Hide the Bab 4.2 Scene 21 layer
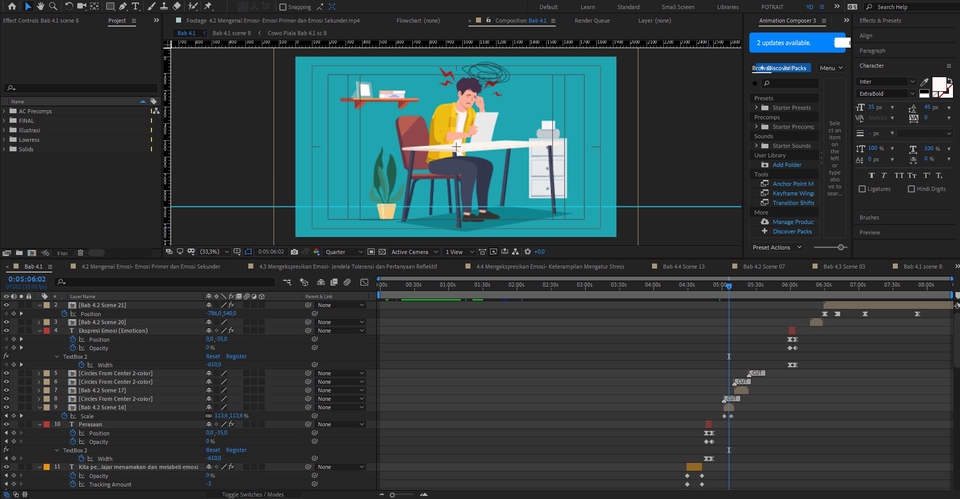 [x=6, y=305]
